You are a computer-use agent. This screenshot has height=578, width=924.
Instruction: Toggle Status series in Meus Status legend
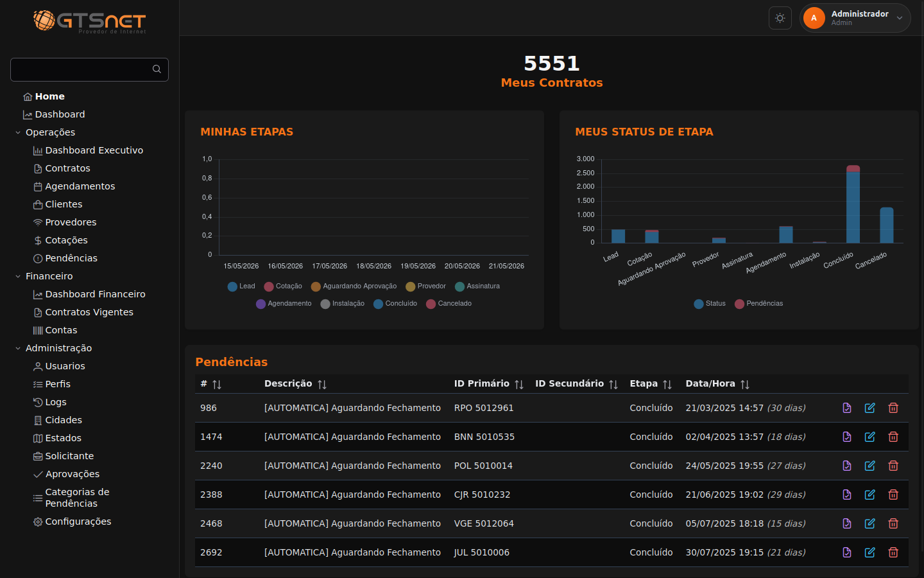[710, 304]
